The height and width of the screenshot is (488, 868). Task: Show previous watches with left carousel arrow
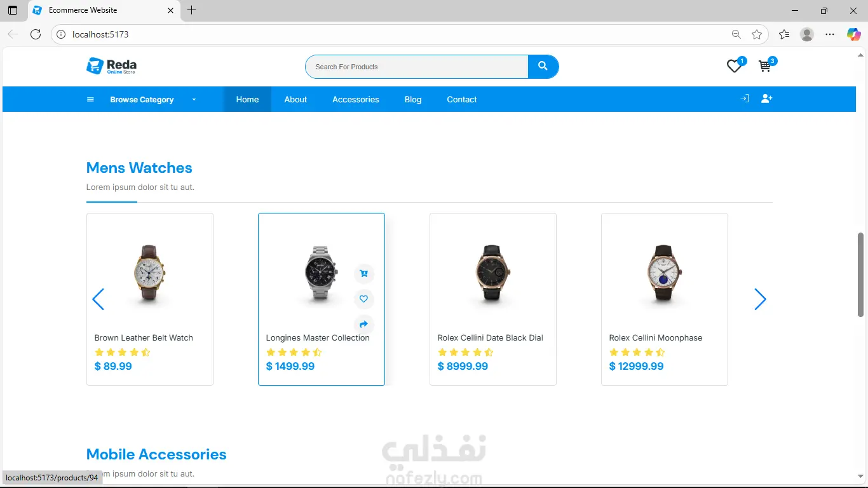click(x=98, y=299)
